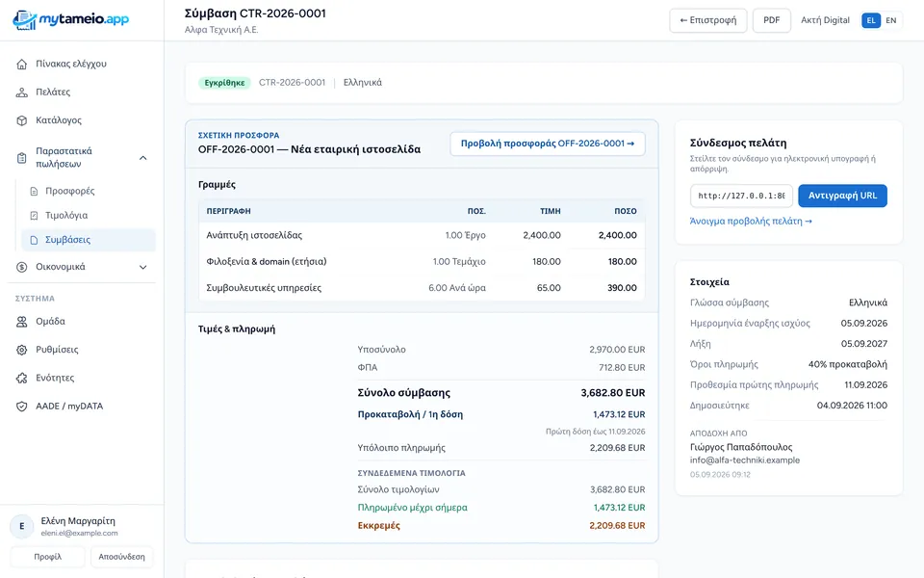Expand the Οικονομικά section chevron
The height and width of the screenshot is (578, 924).
(x=143, y=267)
